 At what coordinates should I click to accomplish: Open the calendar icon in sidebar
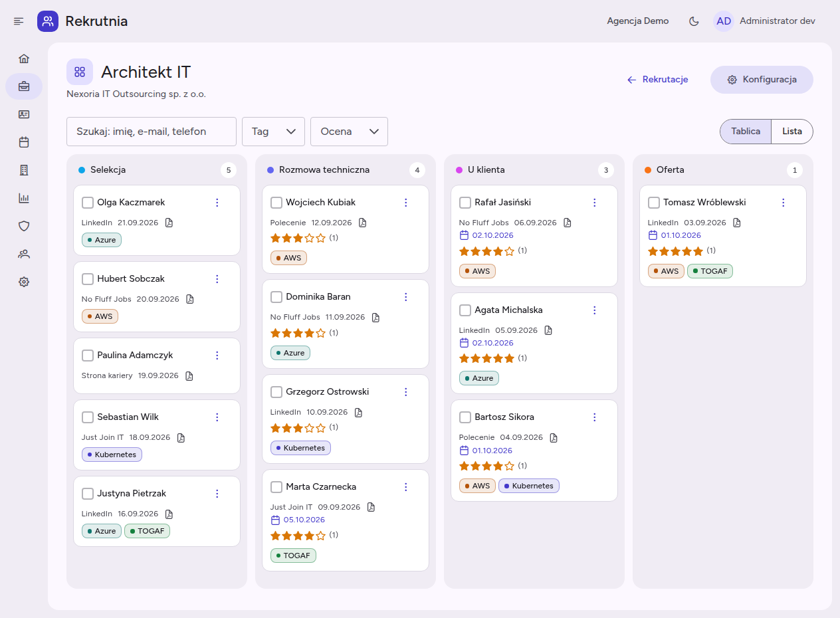point(24,142)
